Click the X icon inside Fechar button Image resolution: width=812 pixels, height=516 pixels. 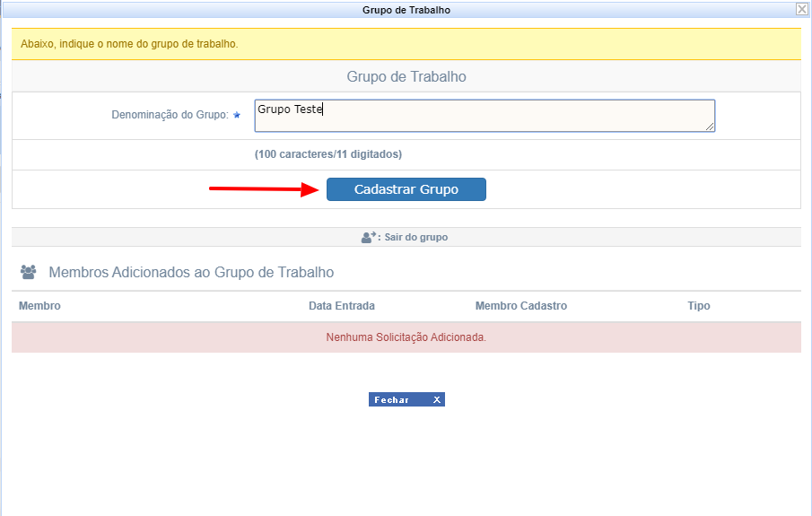437,400
